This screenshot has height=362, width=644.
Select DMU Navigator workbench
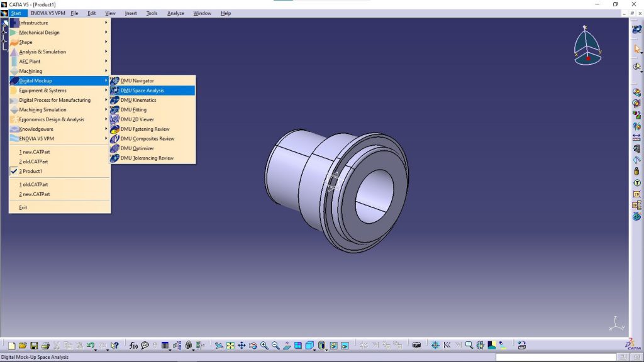click(x=152, y=81)
